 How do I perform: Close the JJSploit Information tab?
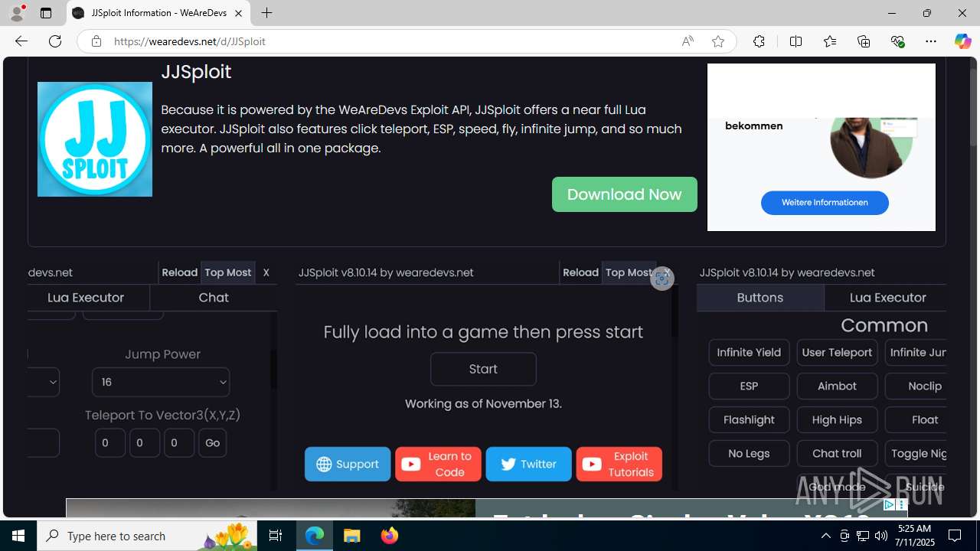pos(238,13)
